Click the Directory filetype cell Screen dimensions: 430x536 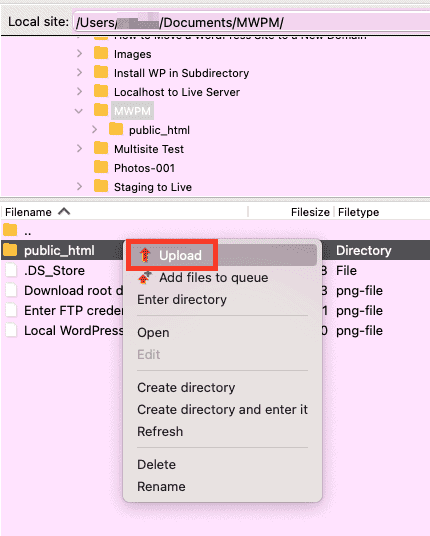point(364,251)
